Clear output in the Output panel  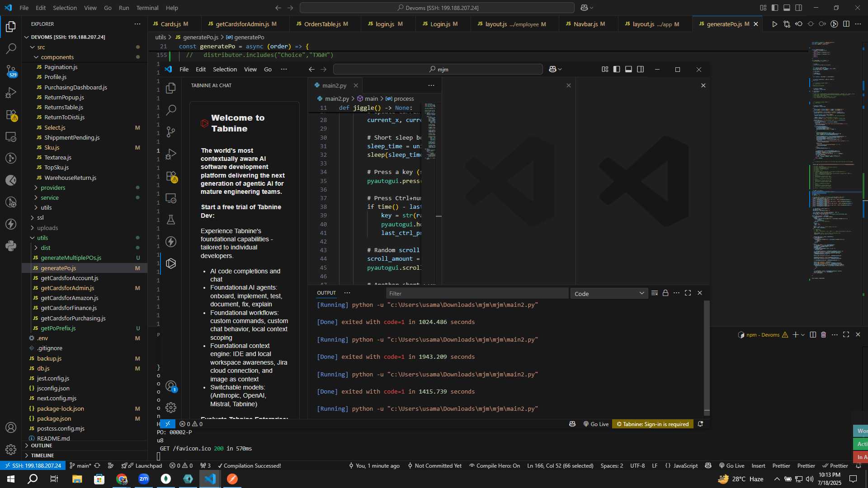[x=654, y=293]
